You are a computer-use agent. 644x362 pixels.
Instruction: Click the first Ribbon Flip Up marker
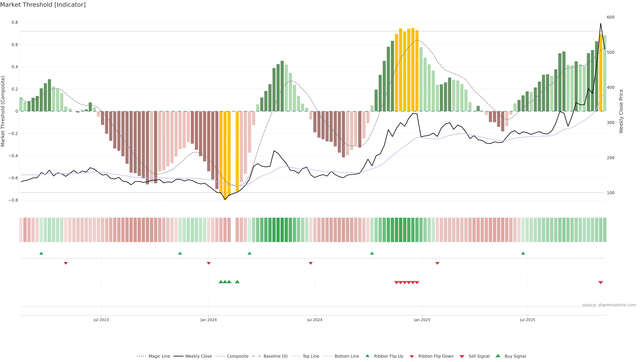[x=41, y=253]
